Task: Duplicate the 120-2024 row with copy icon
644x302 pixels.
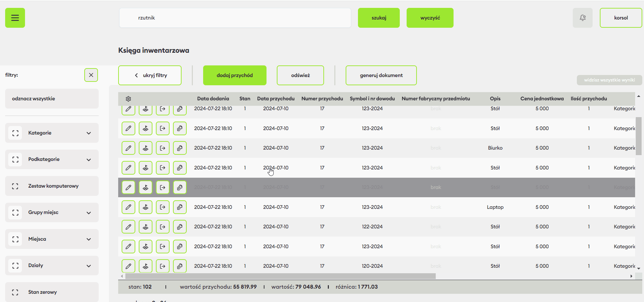Action: tap(180, 266)
